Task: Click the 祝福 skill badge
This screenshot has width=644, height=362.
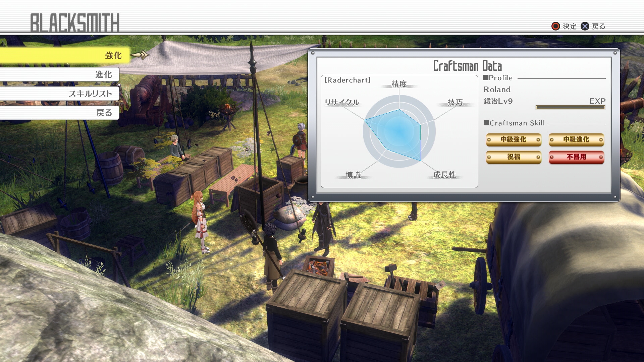Action: 514,157
